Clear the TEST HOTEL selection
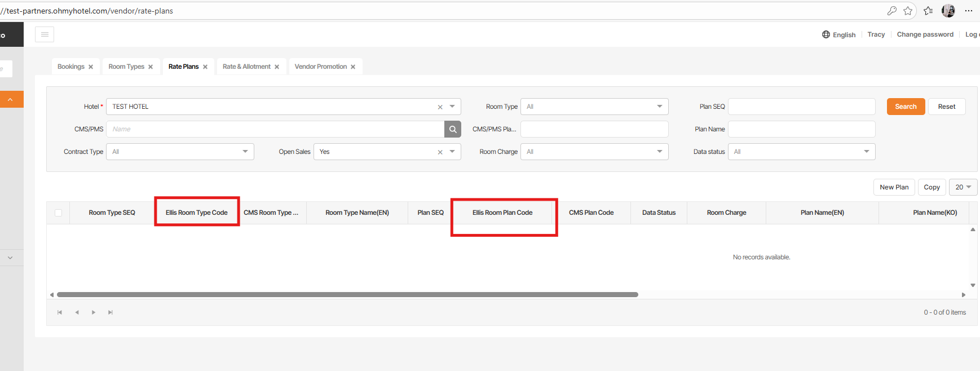Screen dimensions: 980x371 [440, 107]
